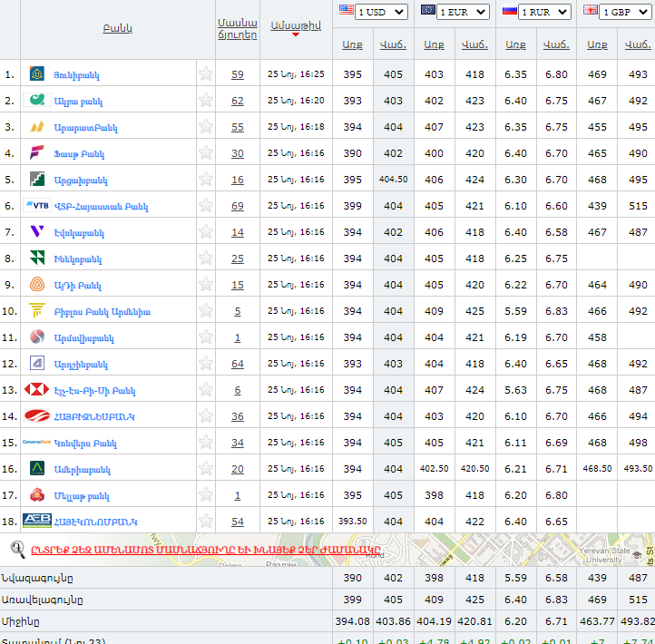Click the Ֆասթ Բանկ logo icon

tap(37, 152)
